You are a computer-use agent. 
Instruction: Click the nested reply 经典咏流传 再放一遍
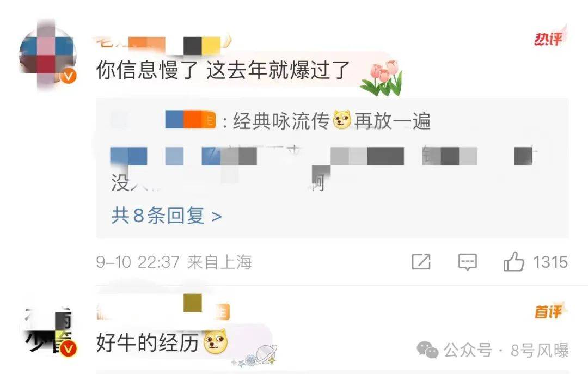[332, 121]
